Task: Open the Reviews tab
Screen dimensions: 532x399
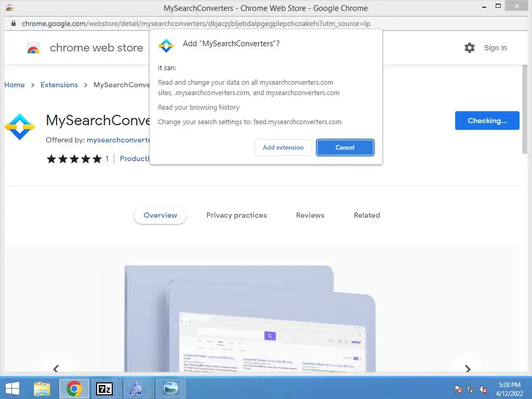Action: [x=310, y=216]
